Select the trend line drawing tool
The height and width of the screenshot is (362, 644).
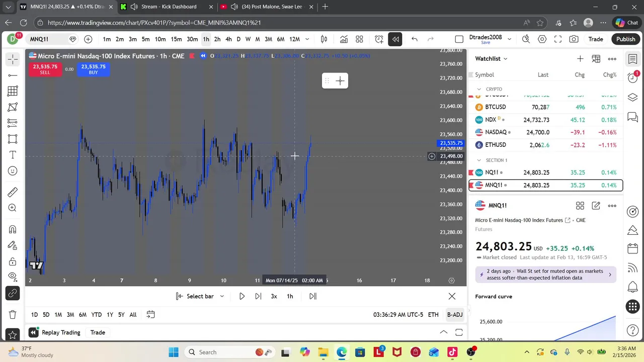pyautogui.click(x=13, y=75)
